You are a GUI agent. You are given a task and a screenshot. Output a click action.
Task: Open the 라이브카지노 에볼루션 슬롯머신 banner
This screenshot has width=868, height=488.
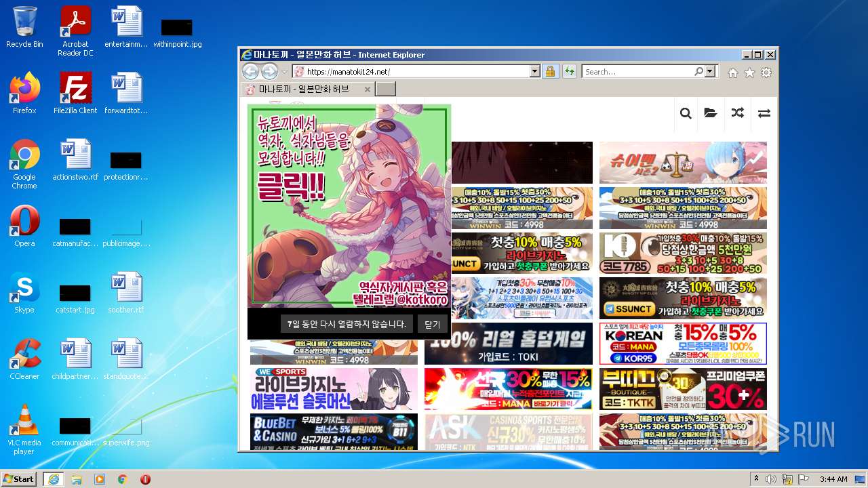pyautogui.click(x=334, y=389)
